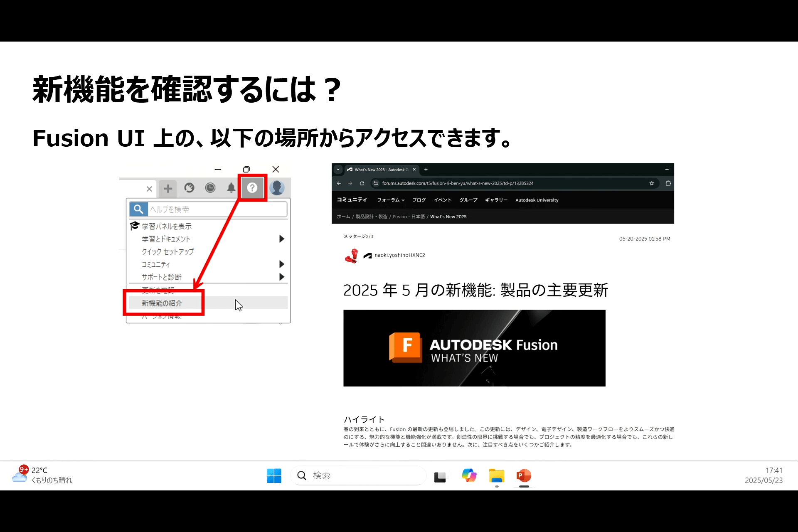Click the Autodesk Fusion What's New banner
Viewport: 798px width, 532px height.
[474, 348]
